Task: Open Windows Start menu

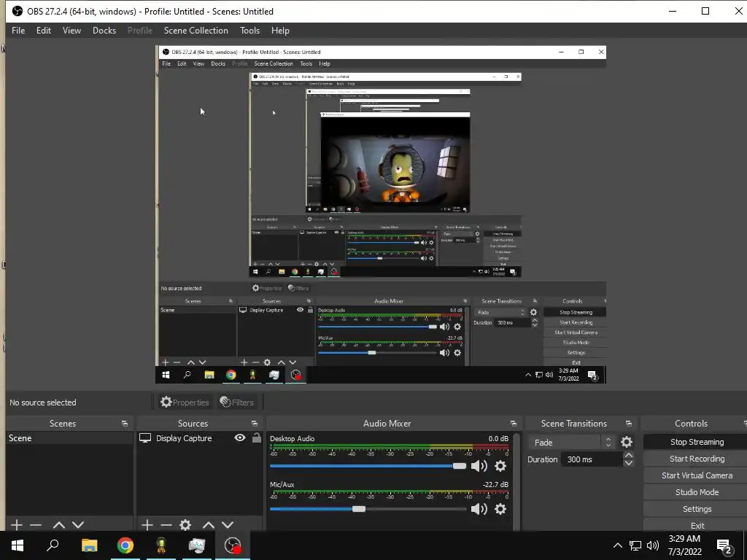Action: coord(18,545)
